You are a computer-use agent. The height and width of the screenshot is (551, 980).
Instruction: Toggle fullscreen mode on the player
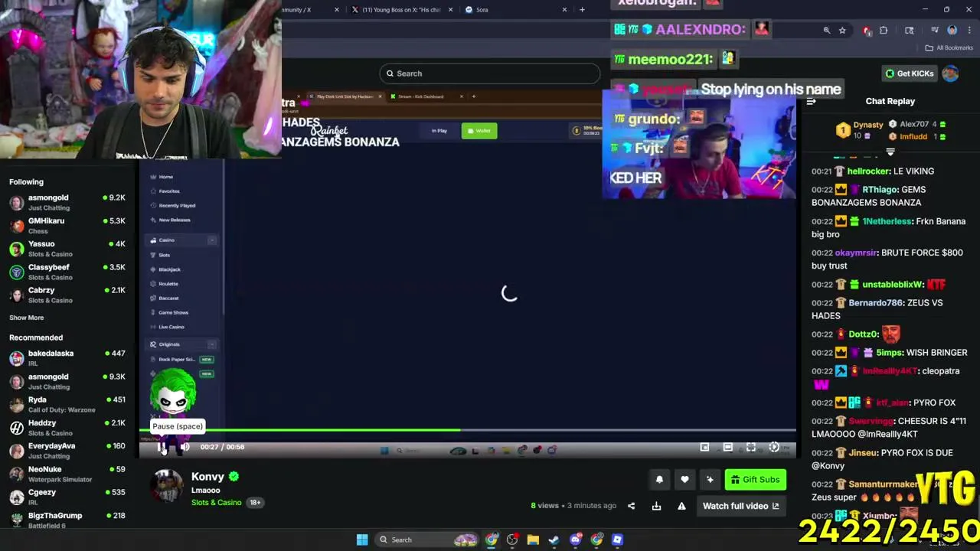coord(751,447)
